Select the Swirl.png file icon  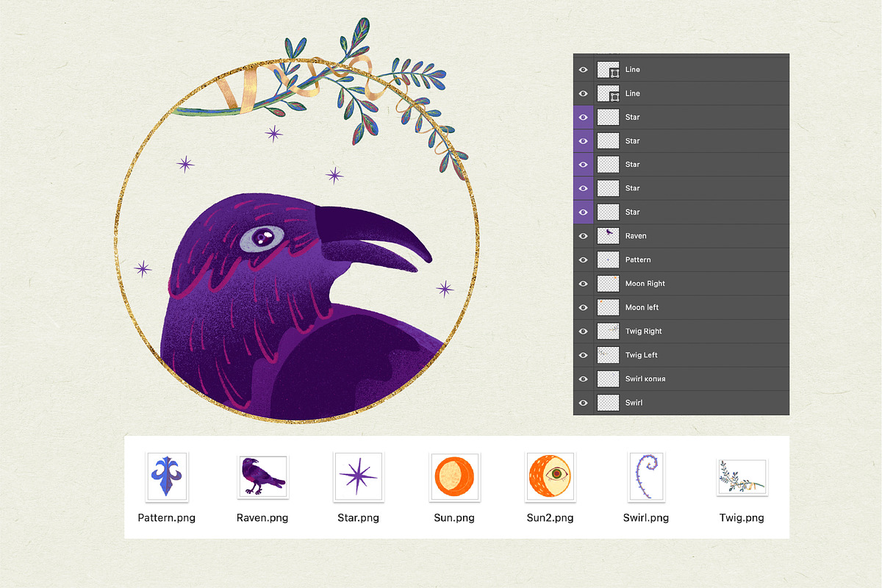coord(646,476)
